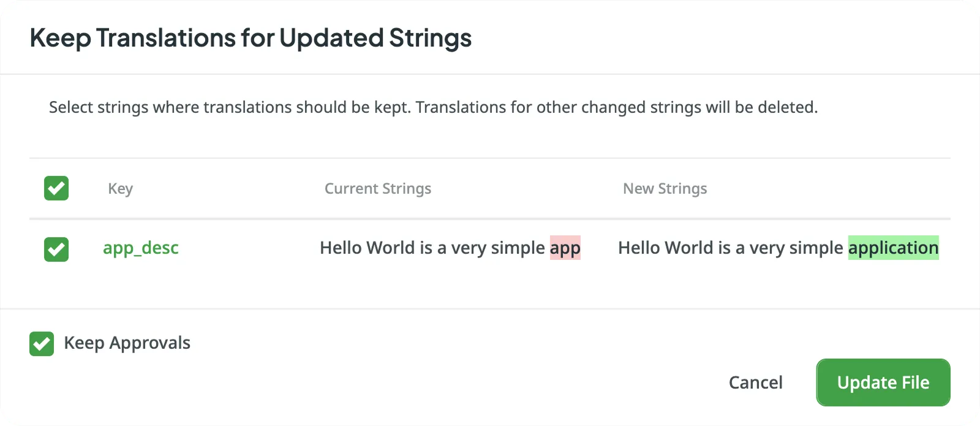Open the app_desc string key
The image size is (980, 426).
pos(141,248)
